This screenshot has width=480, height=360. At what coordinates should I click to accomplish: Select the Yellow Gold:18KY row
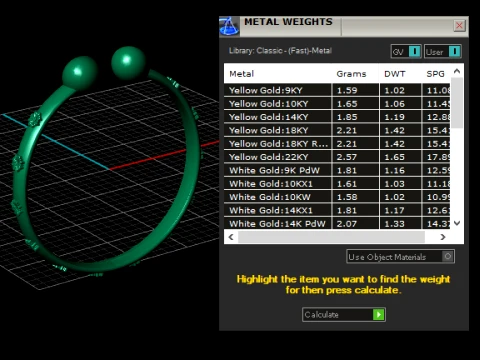click(x=337, y=130)
